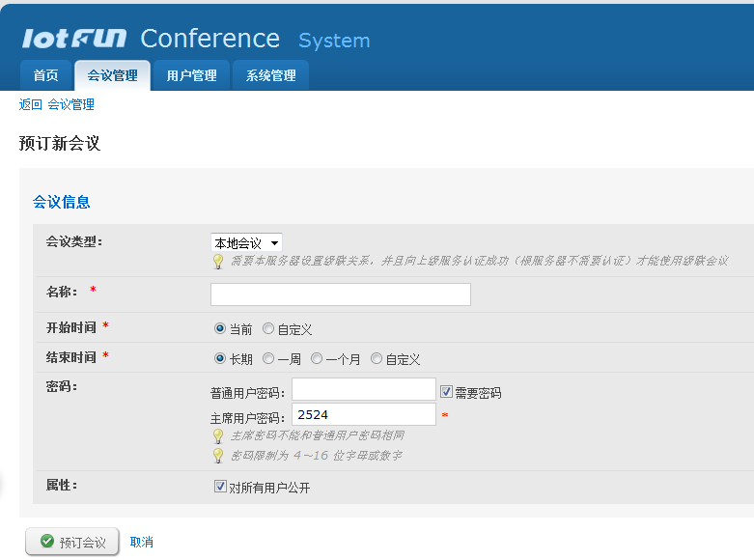Toggle the 需要密码 checkbox
The height and width of the screenshot is (560, 754).
point(446,392)
